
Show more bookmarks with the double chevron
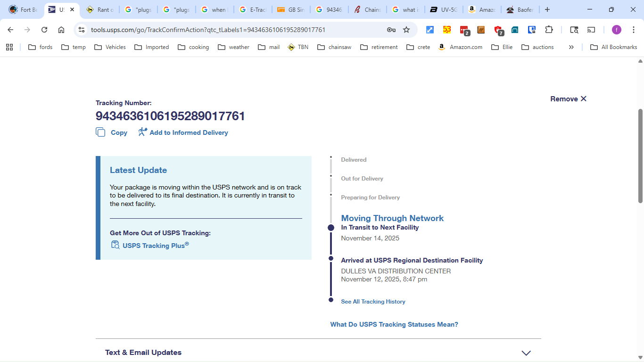[x=571, y=47]
